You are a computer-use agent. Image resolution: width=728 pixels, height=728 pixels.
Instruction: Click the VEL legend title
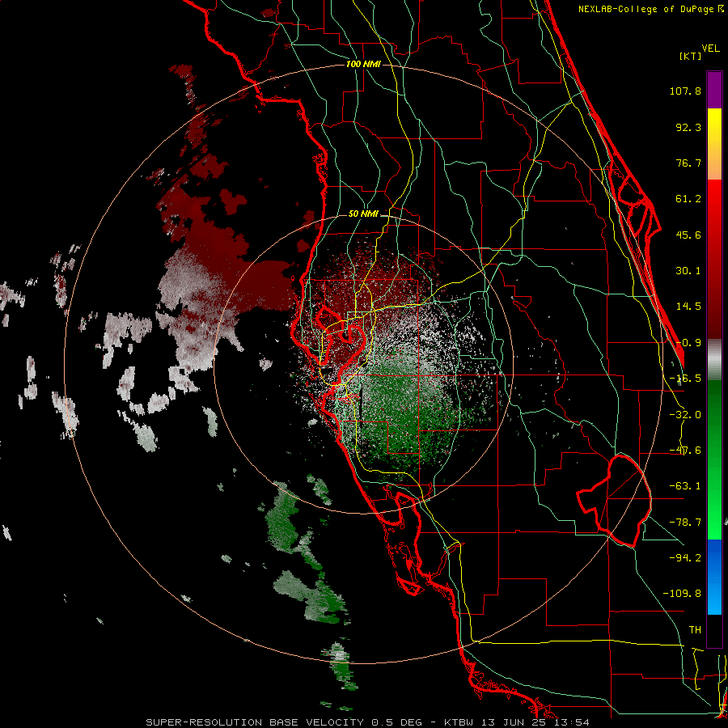coord(710,49)
